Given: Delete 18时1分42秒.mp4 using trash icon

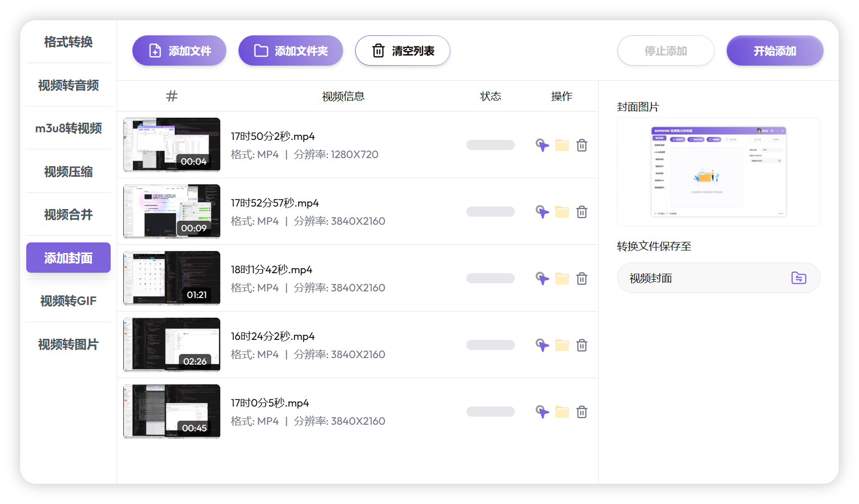Looking at the screenshot, I should (582, 278).
